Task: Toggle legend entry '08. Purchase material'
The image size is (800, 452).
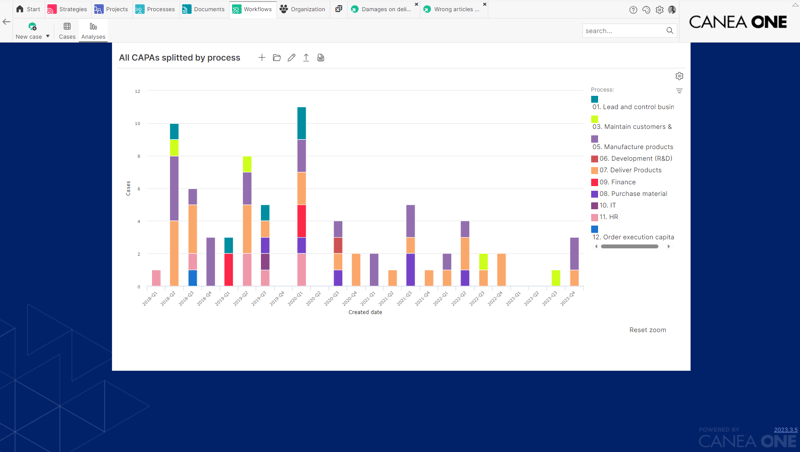Action: pos(633,194)
